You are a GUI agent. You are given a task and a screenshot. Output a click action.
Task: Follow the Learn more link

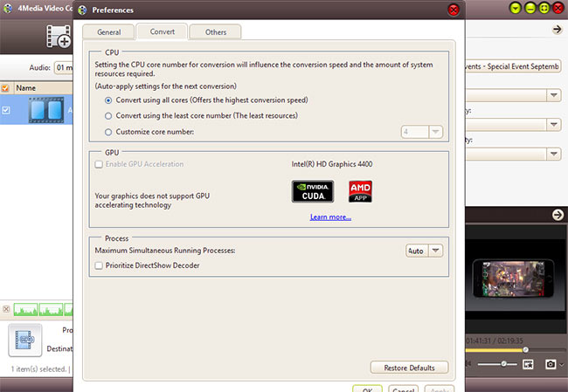point(330,217)
